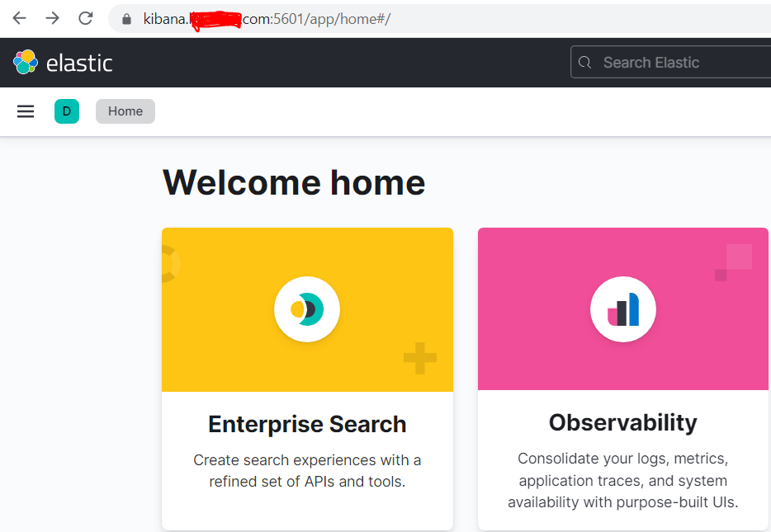Click the browser forward arrow

click(x=52, y=19)
